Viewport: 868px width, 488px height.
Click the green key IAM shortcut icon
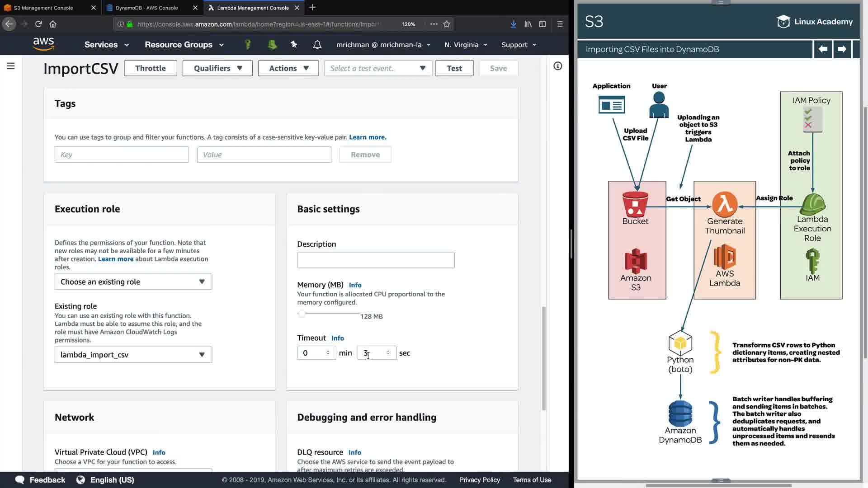click(x=247, y=44)
